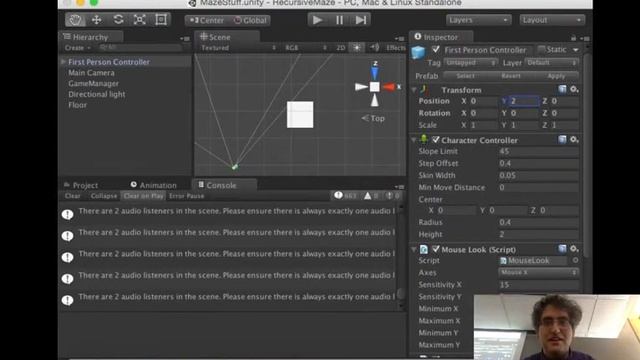Image resolution: width=640 pixels, height=360 pixels.
Task: Open the RGB render mode dropdown
Action: tap(306, 48)
